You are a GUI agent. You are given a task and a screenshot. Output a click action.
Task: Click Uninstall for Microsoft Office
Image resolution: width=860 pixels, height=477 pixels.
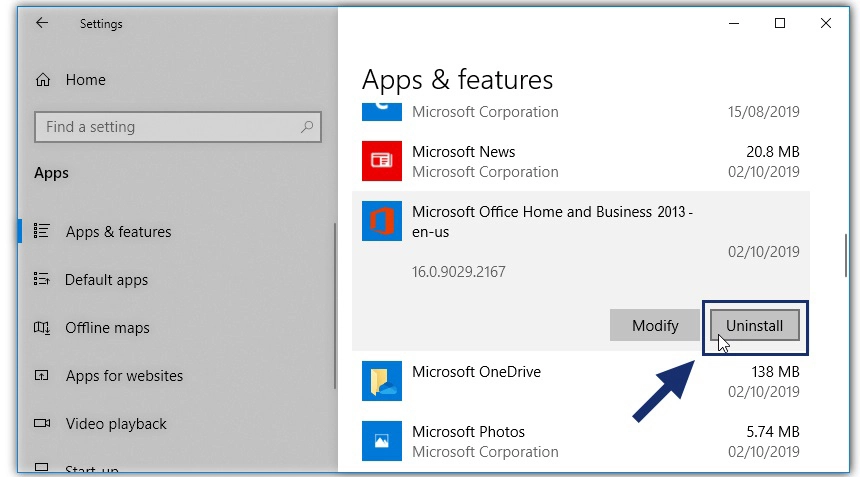tap(755, 326)
